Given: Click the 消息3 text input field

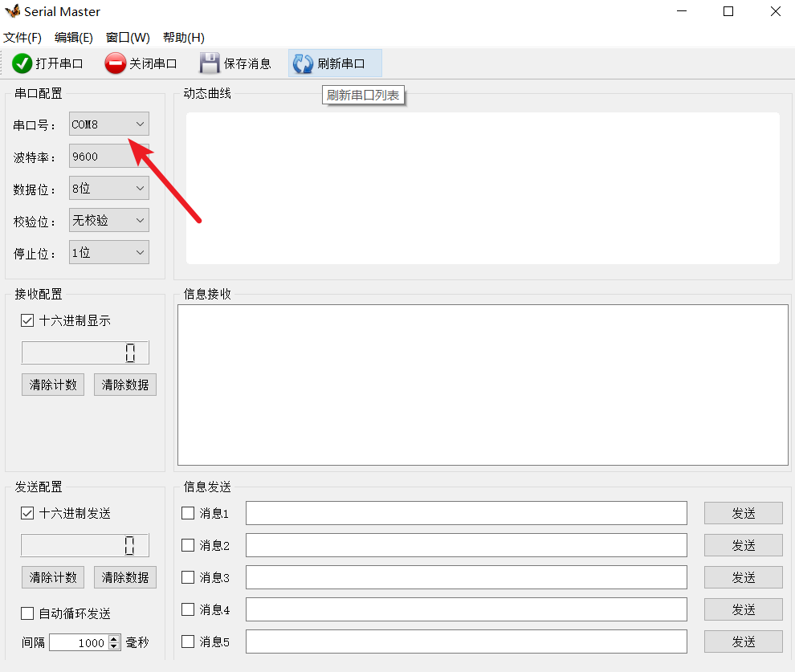Looking at the screenshot, I should click(x=467, y=577).
